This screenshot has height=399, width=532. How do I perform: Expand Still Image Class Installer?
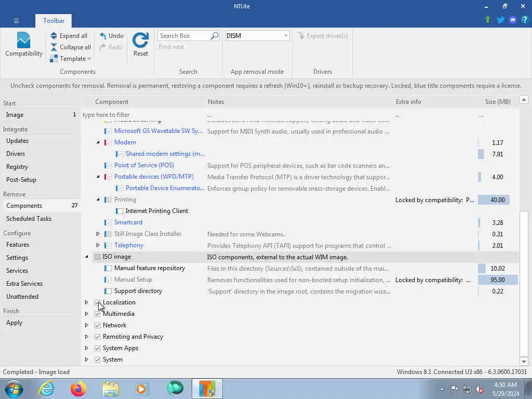[x=98, y=234]
